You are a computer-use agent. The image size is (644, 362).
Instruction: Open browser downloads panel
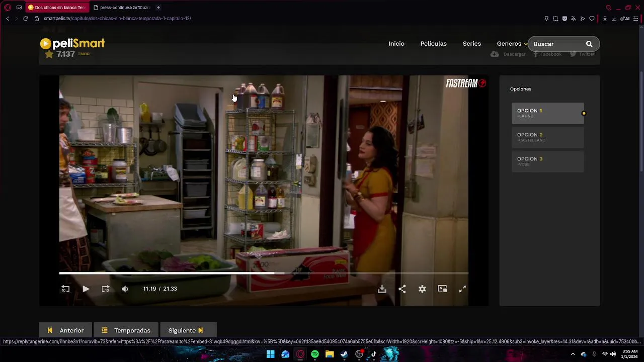[614, 19]
